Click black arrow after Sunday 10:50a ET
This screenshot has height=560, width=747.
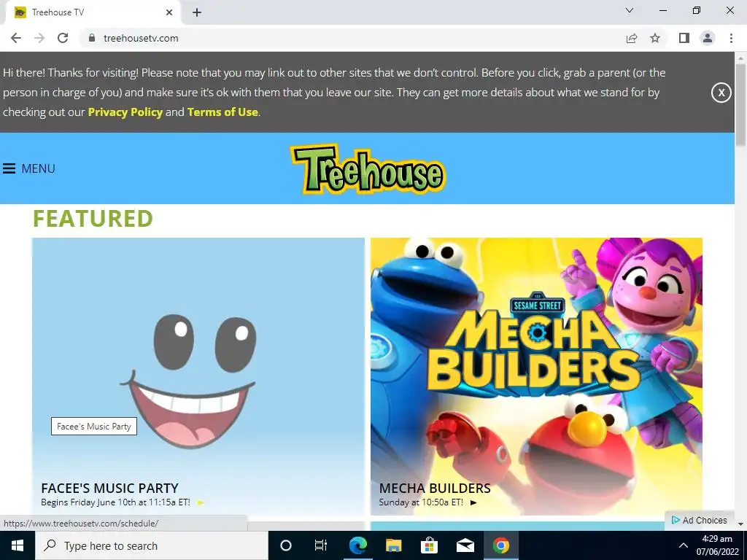click(473, 502)
